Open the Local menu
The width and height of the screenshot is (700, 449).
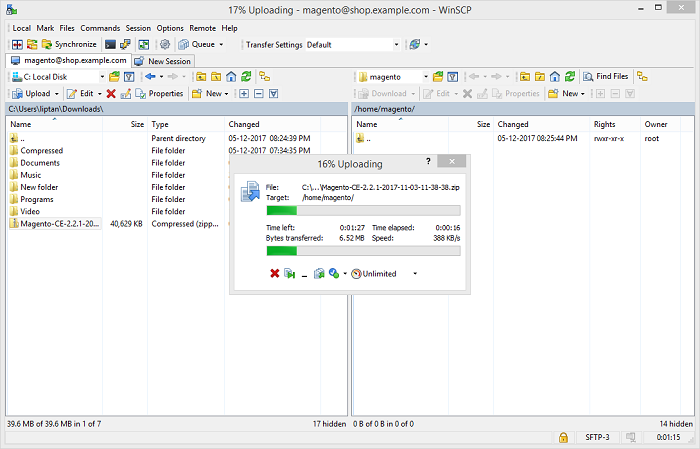(x=21, y=28)
